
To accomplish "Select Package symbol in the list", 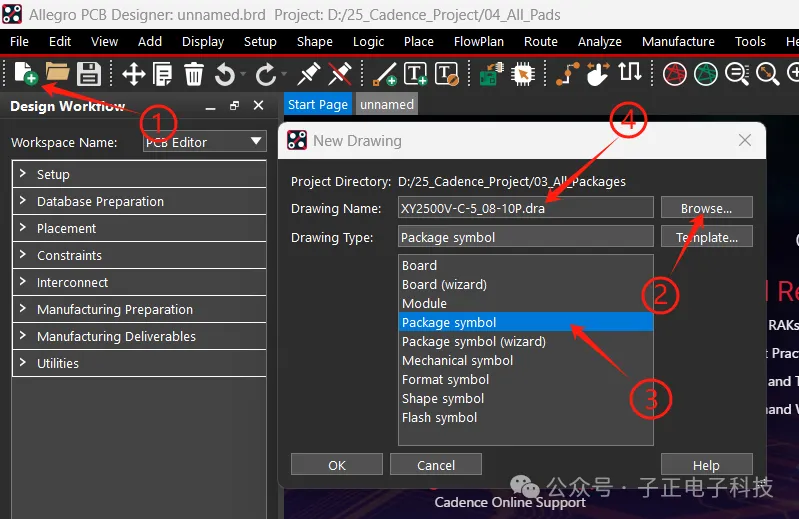I will [x=525, y=322].
